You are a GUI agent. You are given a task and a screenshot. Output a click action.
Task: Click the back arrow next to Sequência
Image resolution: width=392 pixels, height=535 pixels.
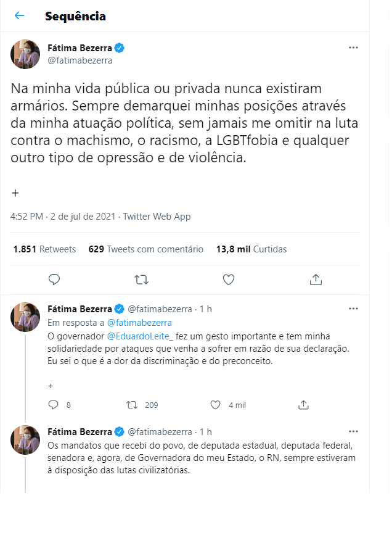click(x=20, y=16)
